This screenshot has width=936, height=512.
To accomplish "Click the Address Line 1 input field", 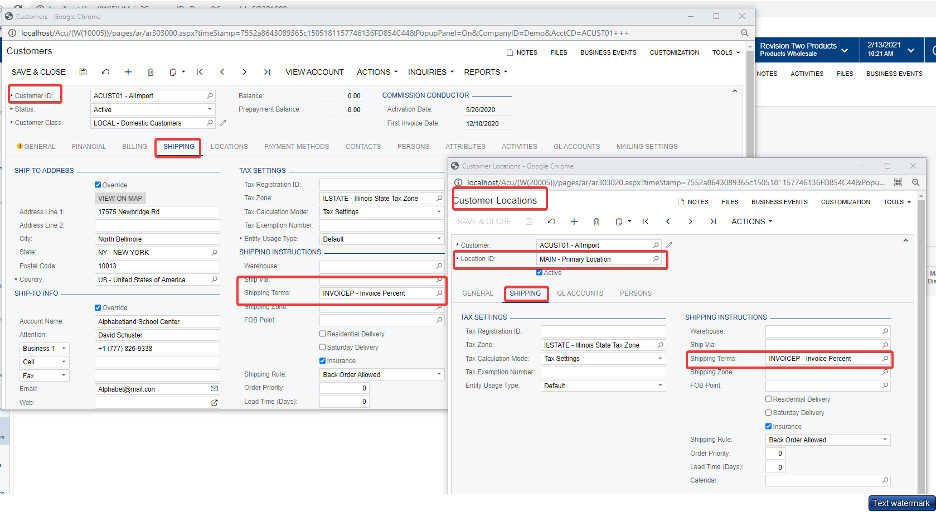I will (155, 212).
